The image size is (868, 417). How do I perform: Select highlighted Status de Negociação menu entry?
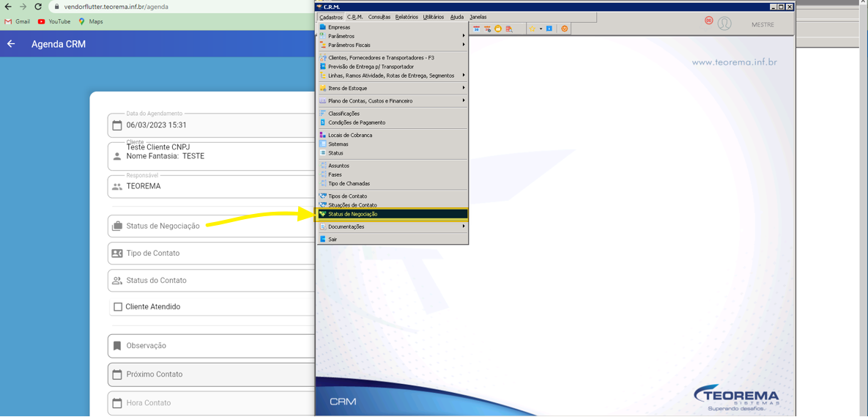point(392,214)
